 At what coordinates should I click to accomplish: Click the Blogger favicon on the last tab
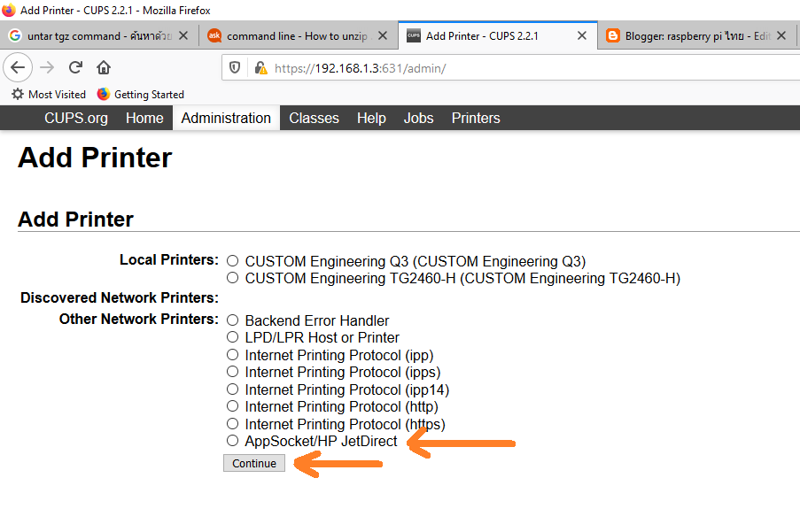coord(613,35)
